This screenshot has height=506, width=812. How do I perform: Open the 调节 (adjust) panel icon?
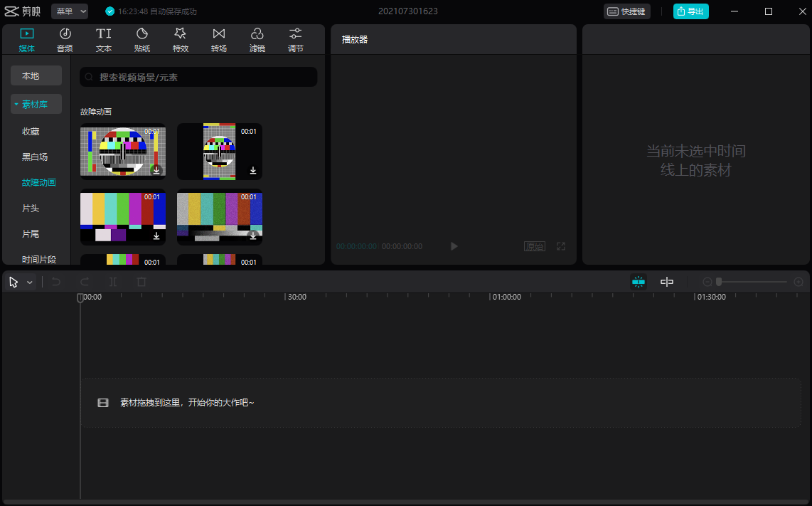tap(296, 39)
